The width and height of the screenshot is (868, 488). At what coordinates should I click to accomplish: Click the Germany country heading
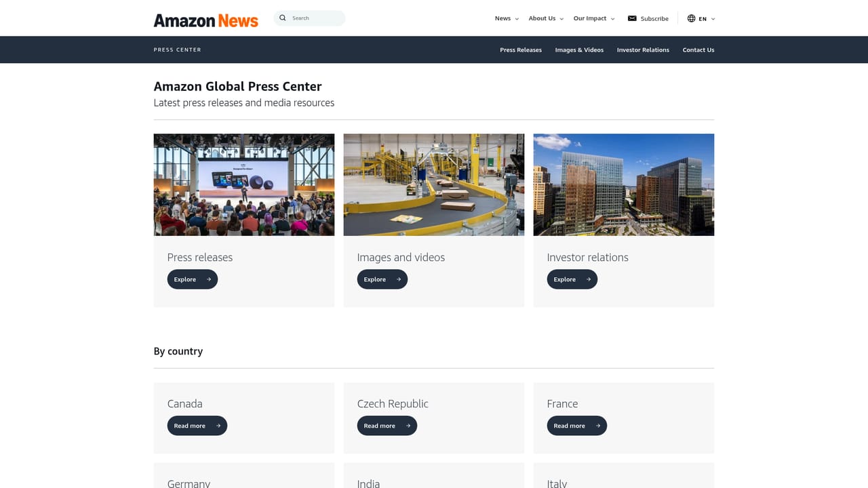189,483
